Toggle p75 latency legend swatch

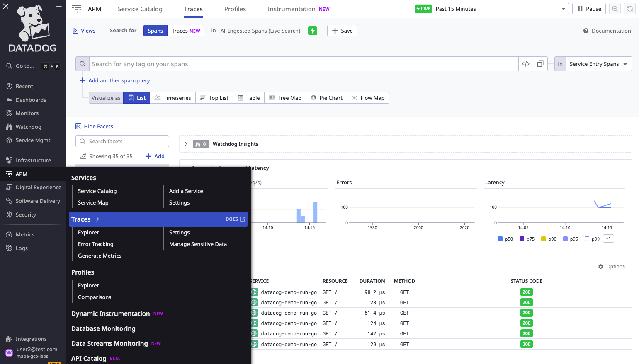coord(522,239)
